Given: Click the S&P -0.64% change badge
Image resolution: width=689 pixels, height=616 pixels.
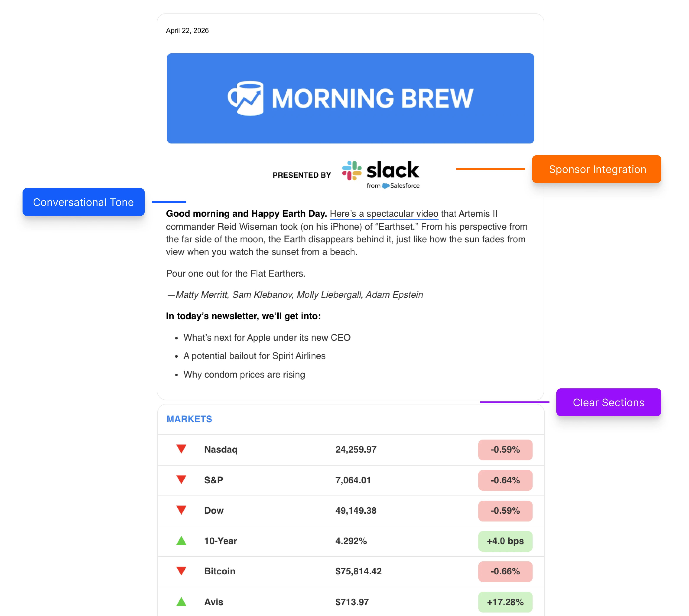Looking at the screenshot, I should 505,480.
